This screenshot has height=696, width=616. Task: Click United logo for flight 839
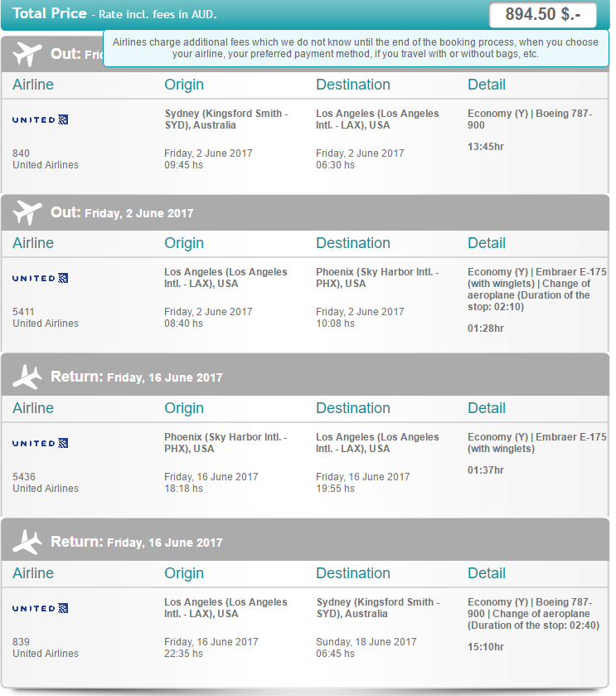pos(40,608)
